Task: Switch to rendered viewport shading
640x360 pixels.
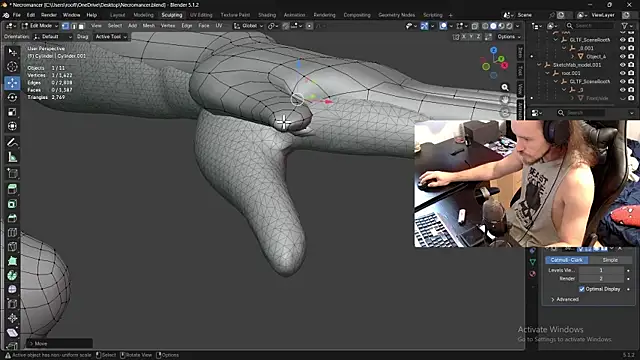Action: pos(509,26)
